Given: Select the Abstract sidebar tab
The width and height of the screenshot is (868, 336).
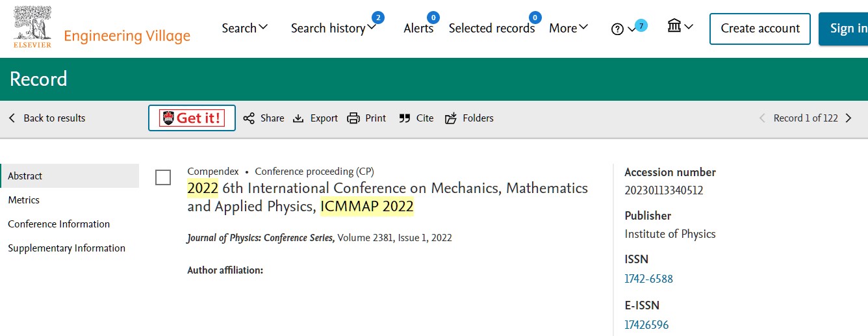Looking at the screenshot, I should click(70, 175).
